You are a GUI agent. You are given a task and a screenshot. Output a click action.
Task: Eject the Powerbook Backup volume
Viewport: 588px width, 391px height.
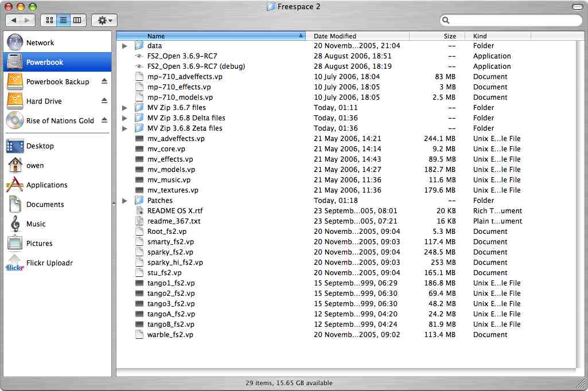click(x=104, y=81)
